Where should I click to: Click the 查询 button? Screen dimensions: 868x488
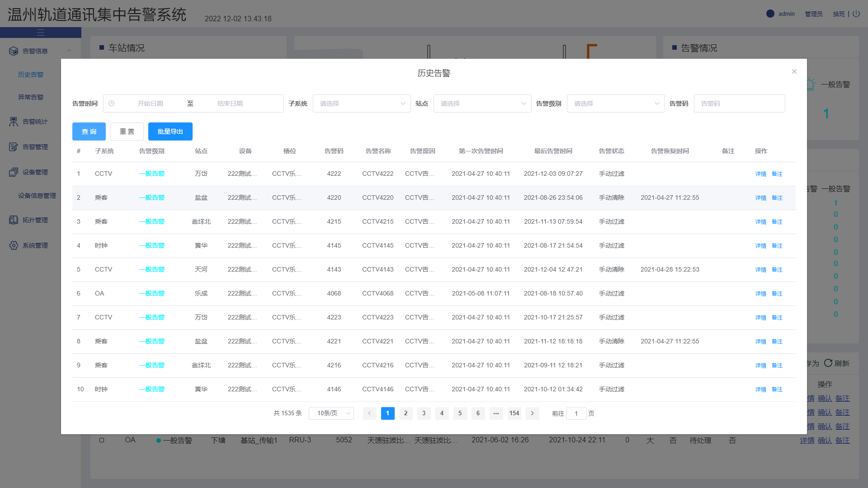pos(89,131)
